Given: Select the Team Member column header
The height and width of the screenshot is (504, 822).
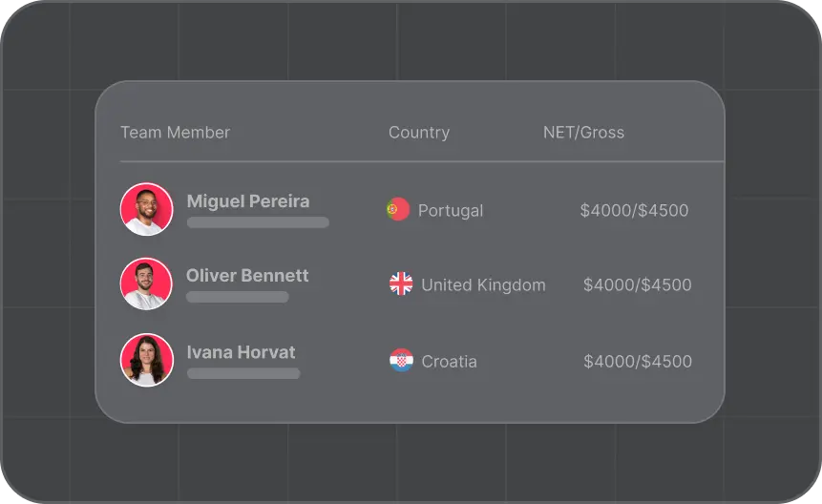Looking at the screenshot, I should 175,133.
